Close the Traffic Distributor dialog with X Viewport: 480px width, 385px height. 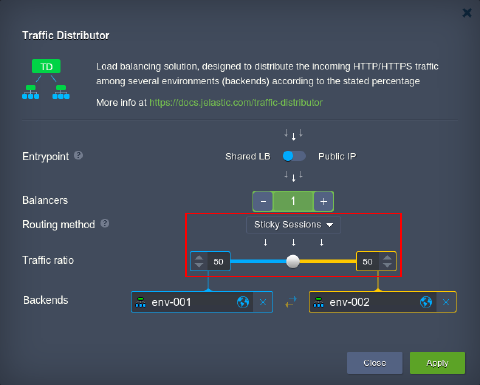click(467, 13)
